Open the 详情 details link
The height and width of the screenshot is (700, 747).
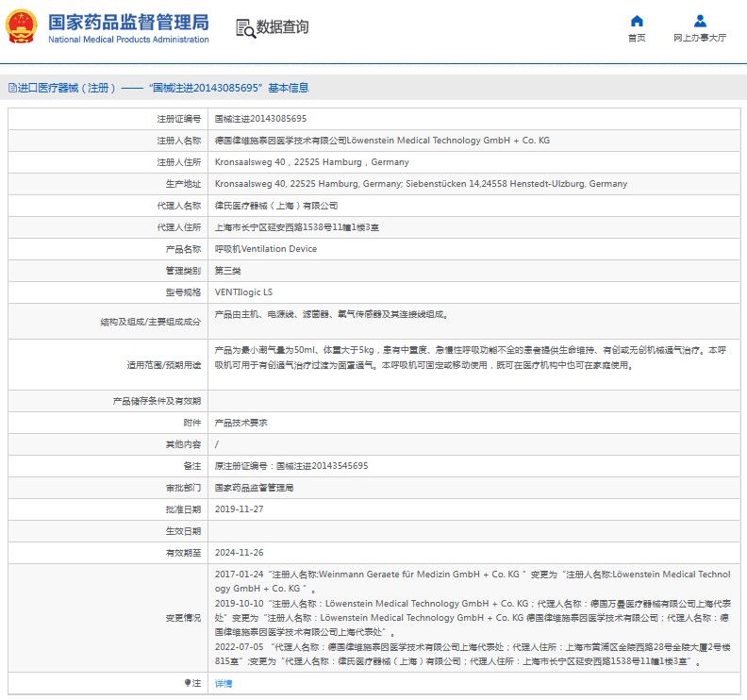pyautogui.click(x=224, y=683)
